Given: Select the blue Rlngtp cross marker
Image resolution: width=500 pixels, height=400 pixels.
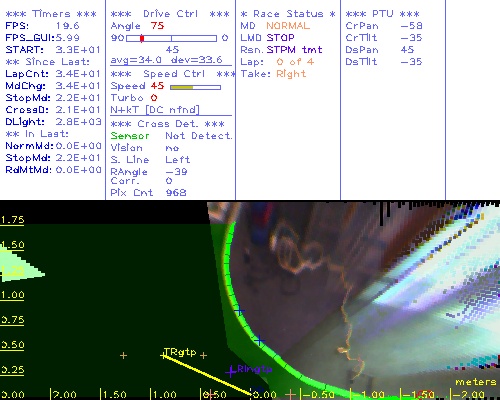Looking at the screenshot, I should pos(231,371).
